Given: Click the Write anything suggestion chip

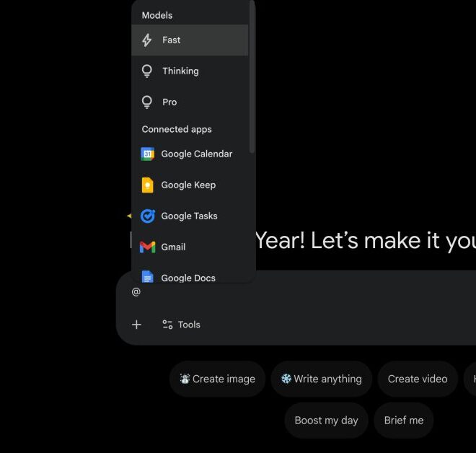Looking at the screenshot, I should point(322,379).
